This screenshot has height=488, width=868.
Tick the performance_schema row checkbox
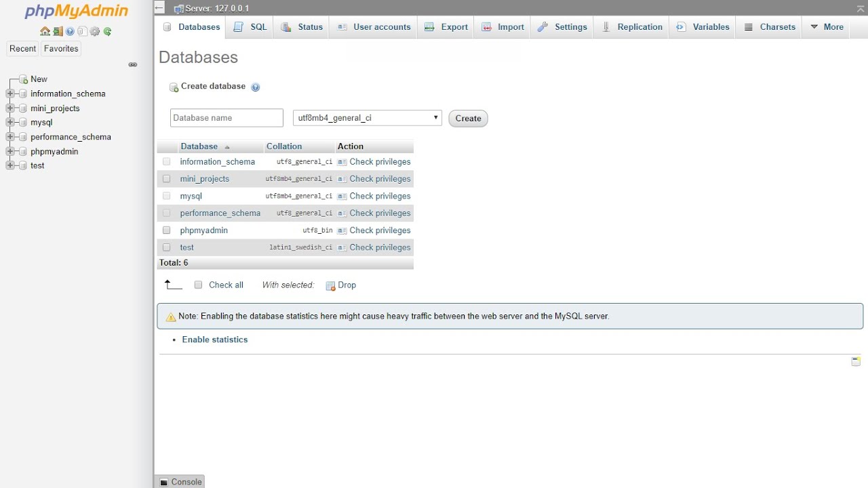(167, 213)
